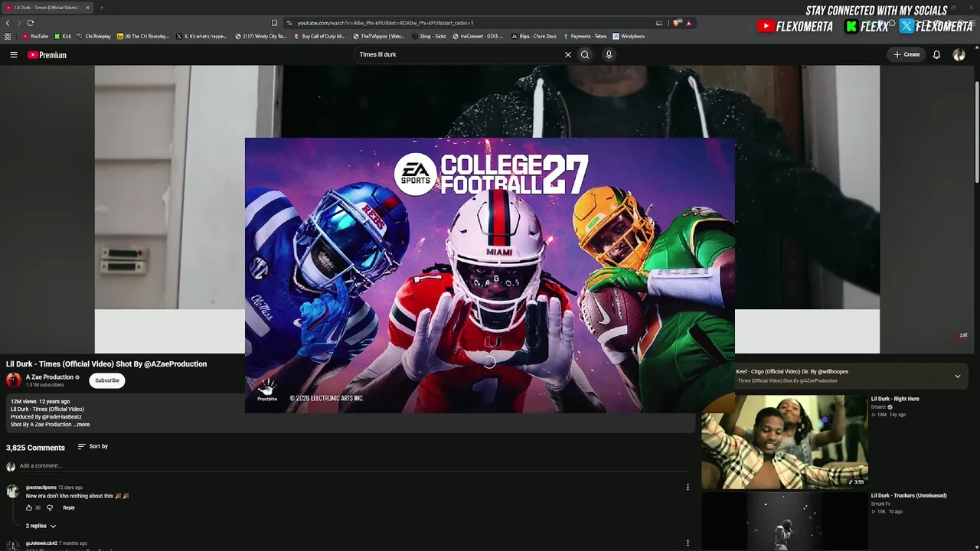Subscribe to A Zae Production
This screenshot has width=980, height=551.
107,380
